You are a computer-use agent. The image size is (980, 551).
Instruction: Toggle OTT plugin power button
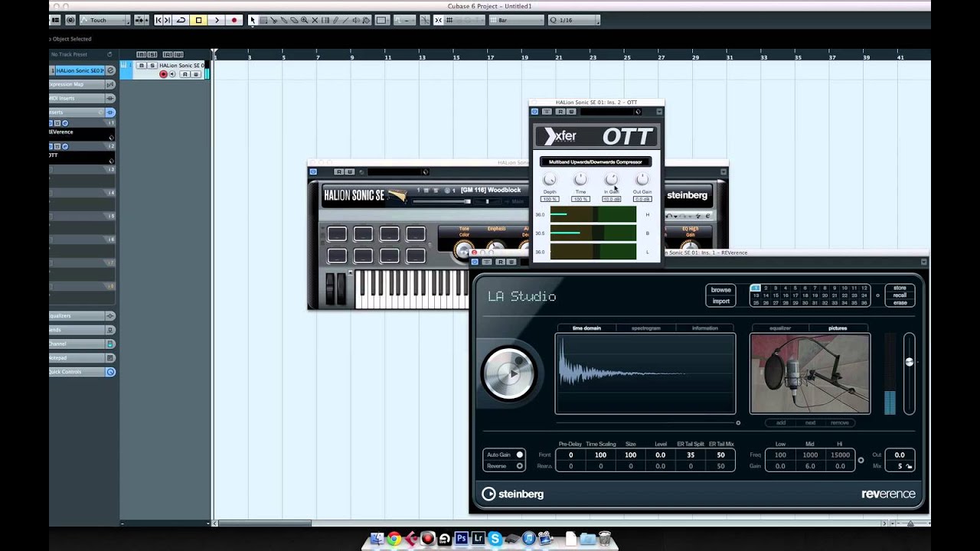[534, 112]
